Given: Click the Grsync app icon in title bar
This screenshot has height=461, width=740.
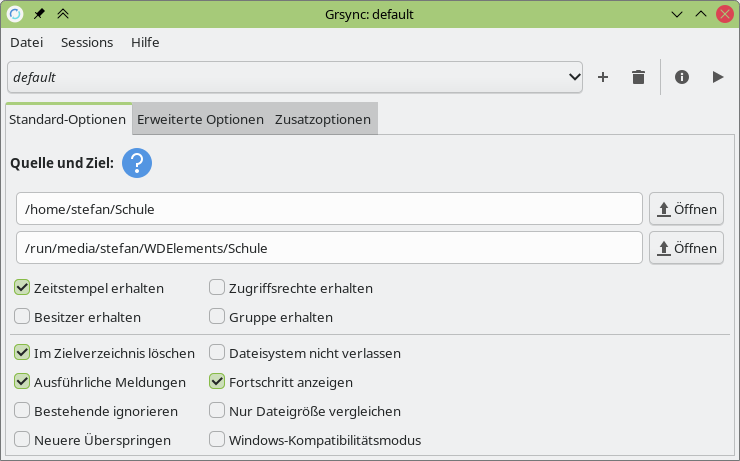Looking at the screenshot, I should click(x=15, y=14).
